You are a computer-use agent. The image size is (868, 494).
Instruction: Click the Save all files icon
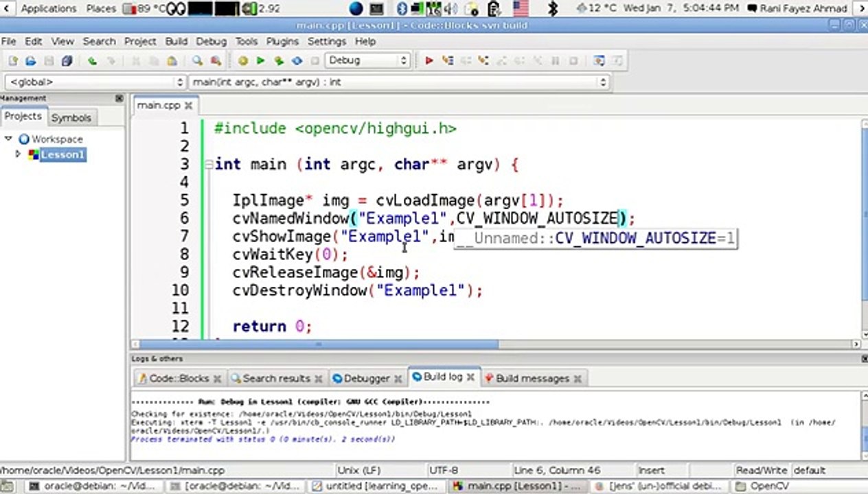point(67,61)
